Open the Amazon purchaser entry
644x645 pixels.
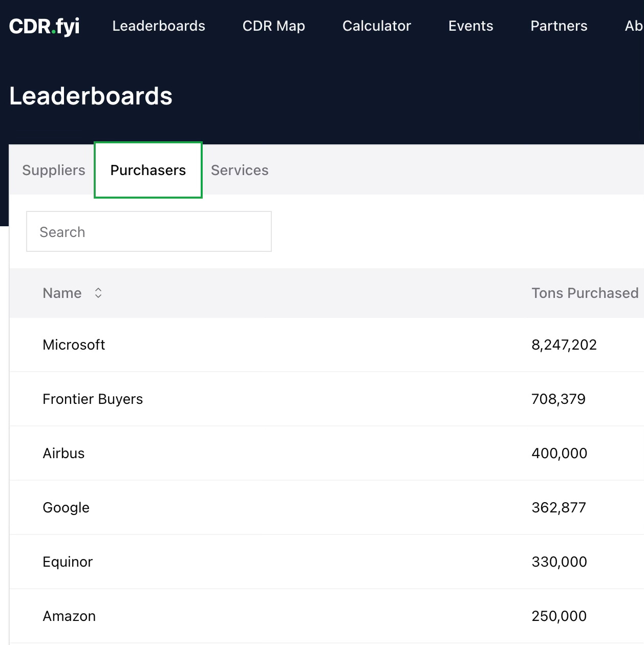point(327,616)
